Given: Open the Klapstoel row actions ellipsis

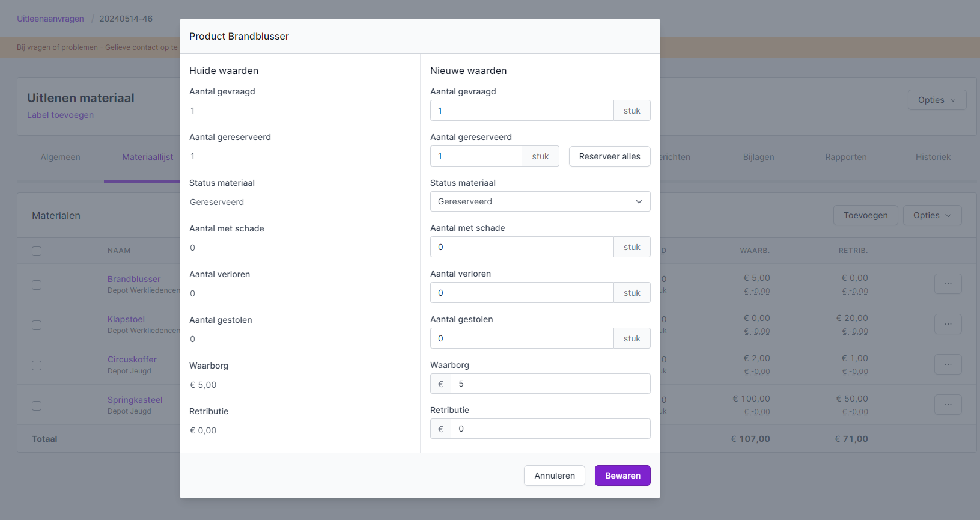Looking at the screenshot, I should click(x=948, y=324).
